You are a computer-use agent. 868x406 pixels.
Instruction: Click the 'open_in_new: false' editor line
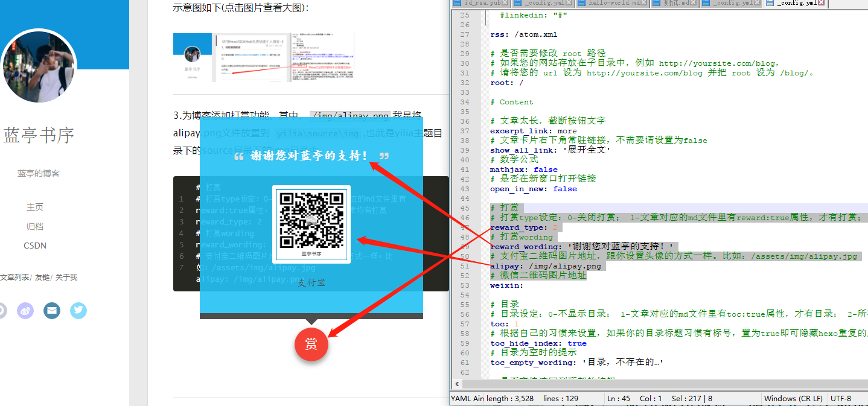[534, 189]
